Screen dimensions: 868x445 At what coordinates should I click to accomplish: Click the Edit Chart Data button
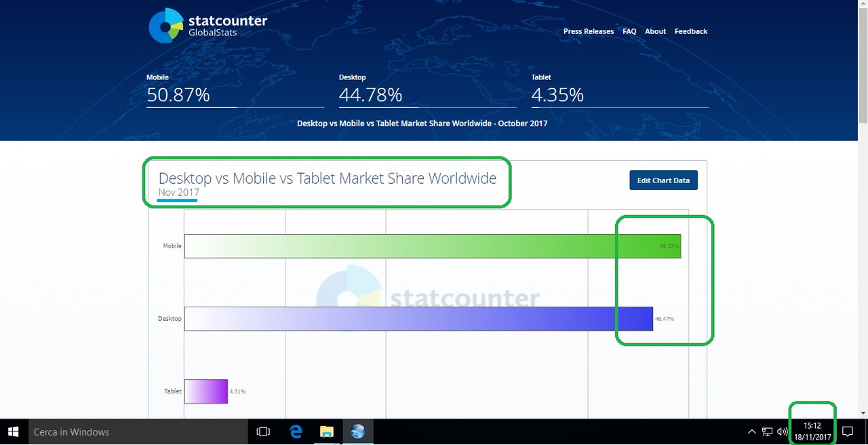(663, 180)
